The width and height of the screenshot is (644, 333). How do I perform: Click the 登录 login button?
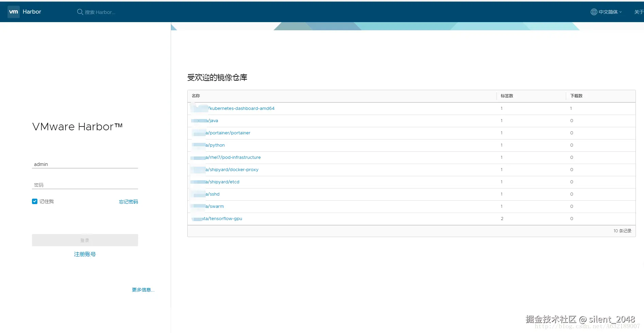coord(85,240)
